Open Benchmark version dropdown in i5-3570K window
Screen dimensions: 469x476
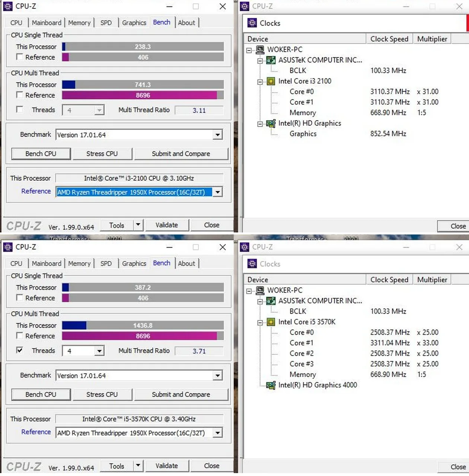(x=218, y=375)
